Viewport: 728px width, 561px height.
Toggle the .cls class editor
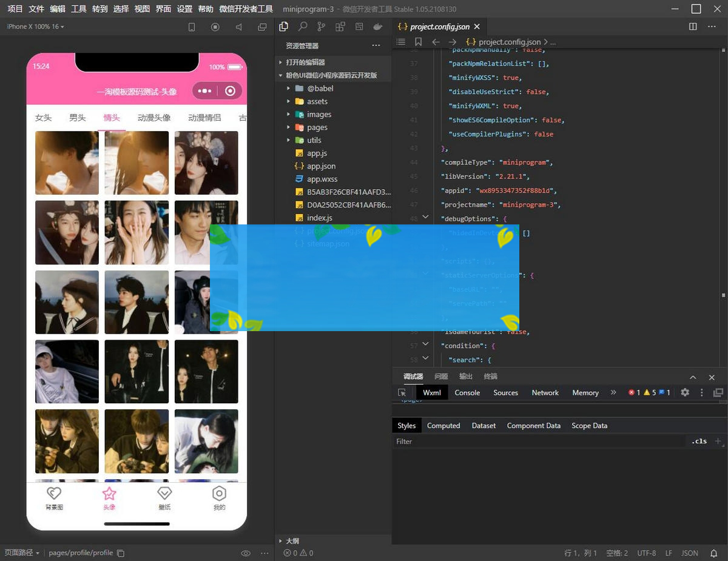(699, 442)
